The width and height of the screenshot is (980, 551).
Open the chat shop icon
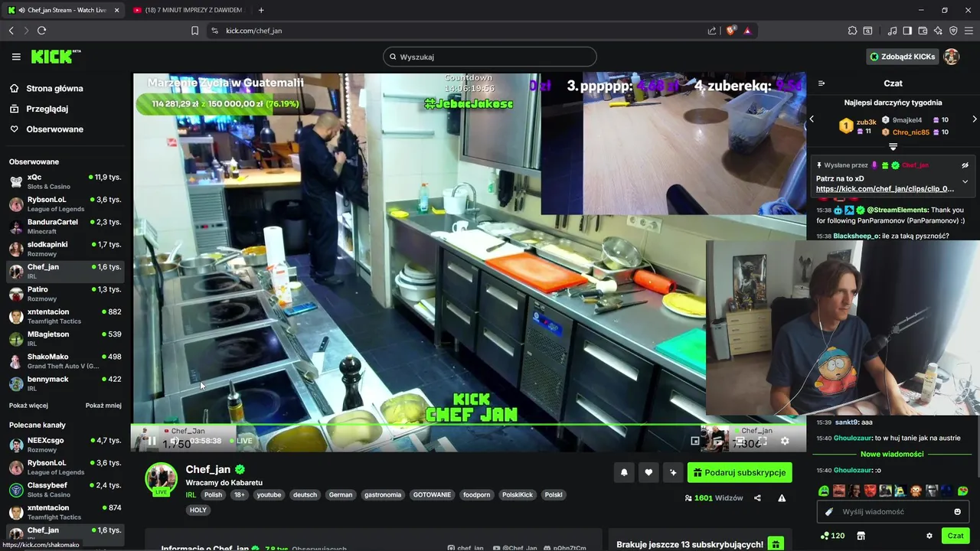(x=861, y=536)
